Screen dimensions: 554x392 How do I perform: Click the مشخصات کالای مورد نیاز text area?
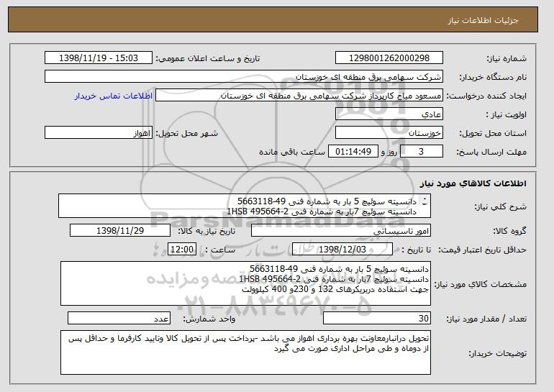point(245,283)
